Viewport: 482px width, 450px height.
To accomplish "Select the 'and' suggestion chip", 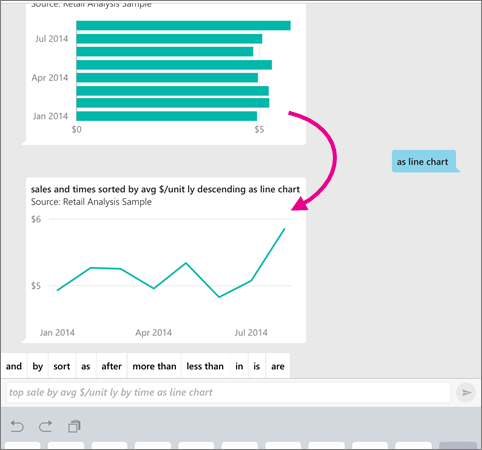I will (x=14, y=366).
